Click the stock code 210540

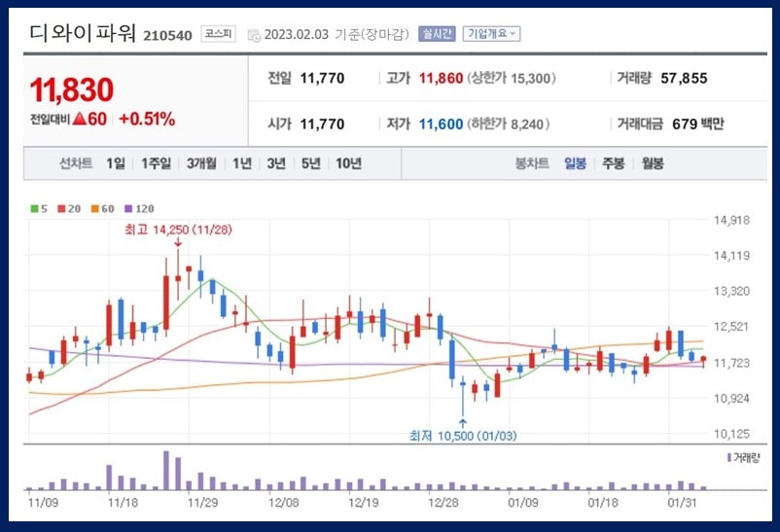[x=167, y=35]
